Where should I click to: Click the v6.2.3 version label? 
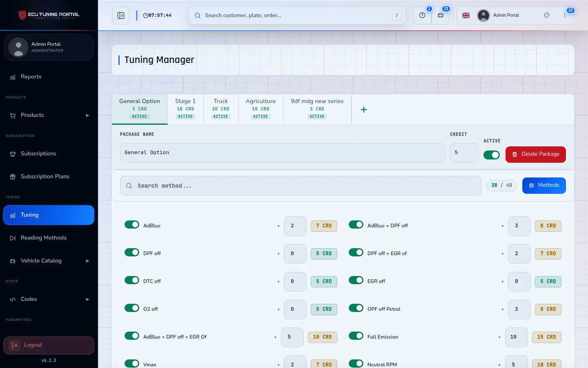(49, 361)
